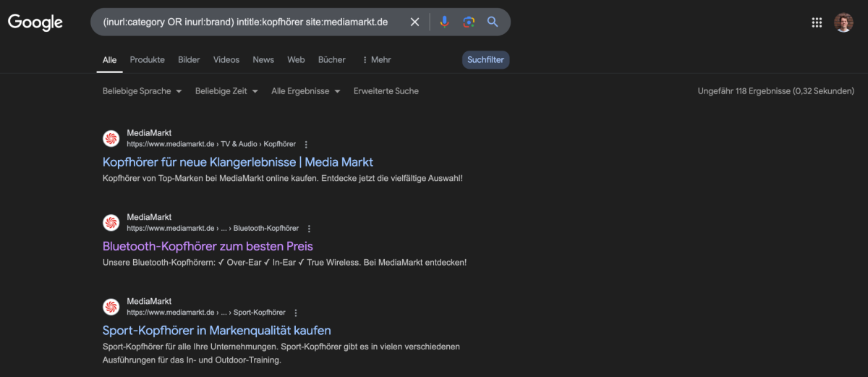
Task: Click the TV & Audio › Kopfhörer breadcrumb URL
Action: coord(211,145)
